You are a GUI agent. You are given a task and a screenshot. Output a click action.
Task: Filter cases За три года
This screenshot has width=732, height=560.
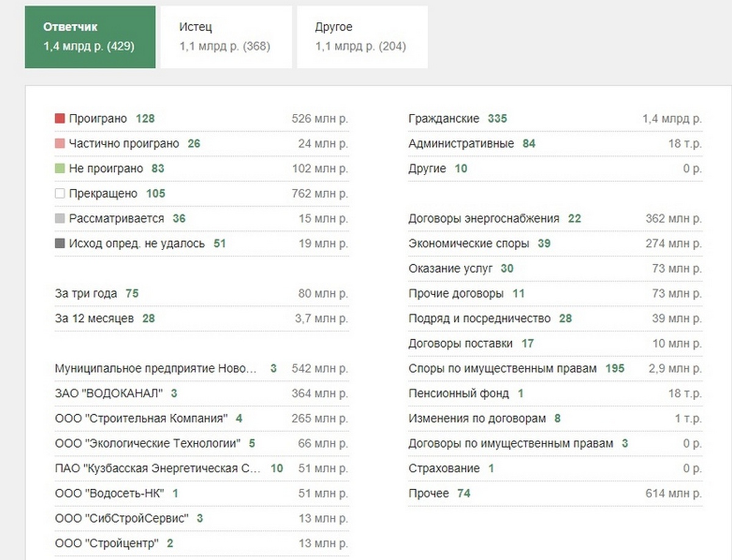point(86,293)
